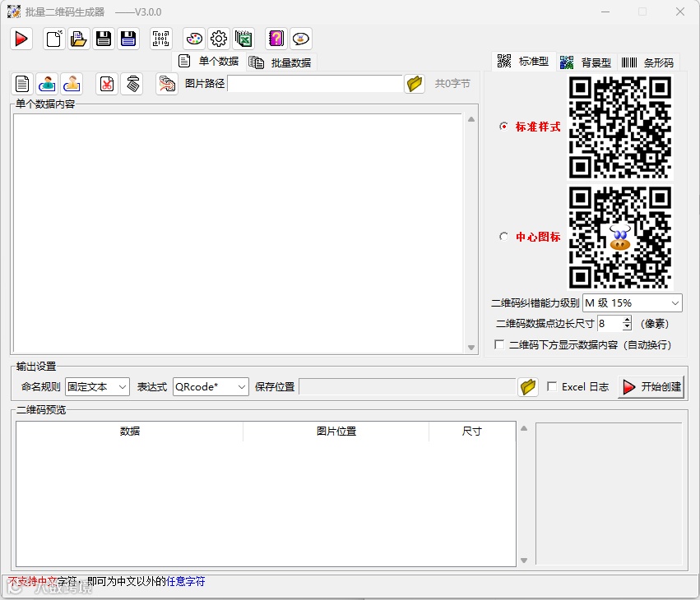The width and height of the screenshot is (700, 600).
Task: Decrease 数据点边长尺寸 with down arrow
Action: click(628, 327)
